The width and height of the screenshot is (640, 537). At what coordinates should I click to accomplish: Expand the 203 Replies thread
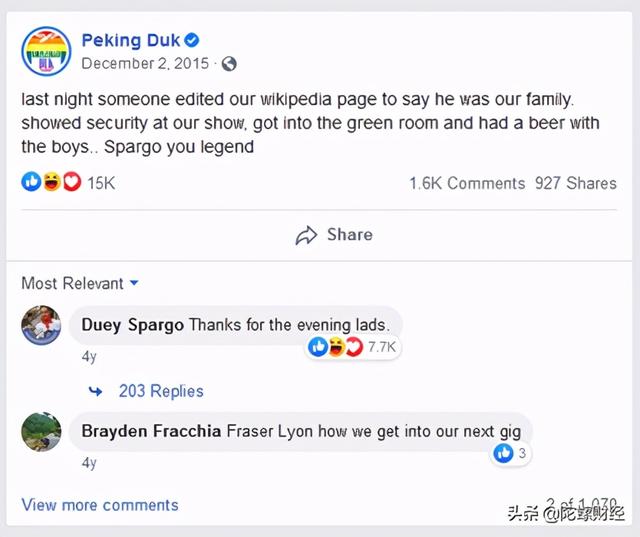point(160,391)
